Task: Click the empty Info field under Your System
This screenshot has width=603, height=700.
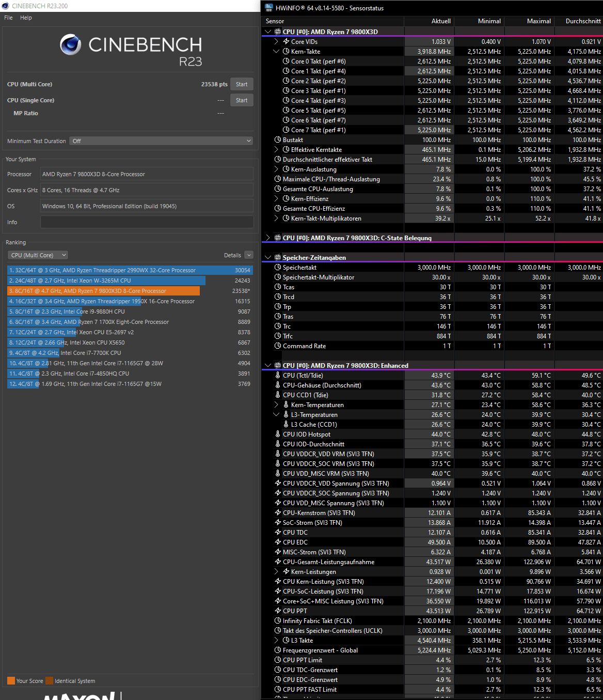Action: pos(147,222)
